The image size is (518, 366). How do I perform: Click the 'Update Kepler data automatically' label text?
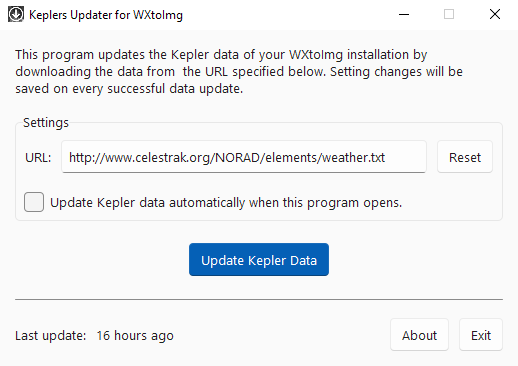click(226, 203)
